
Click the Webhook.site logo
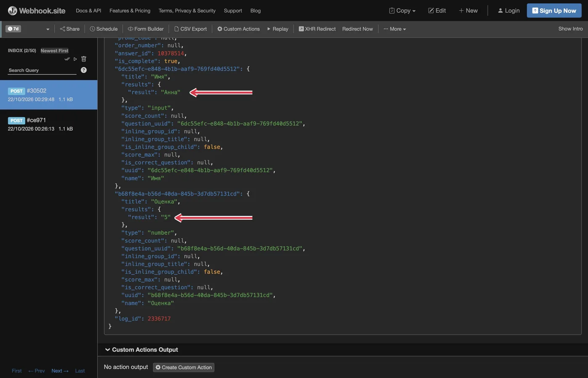(37, 11)
